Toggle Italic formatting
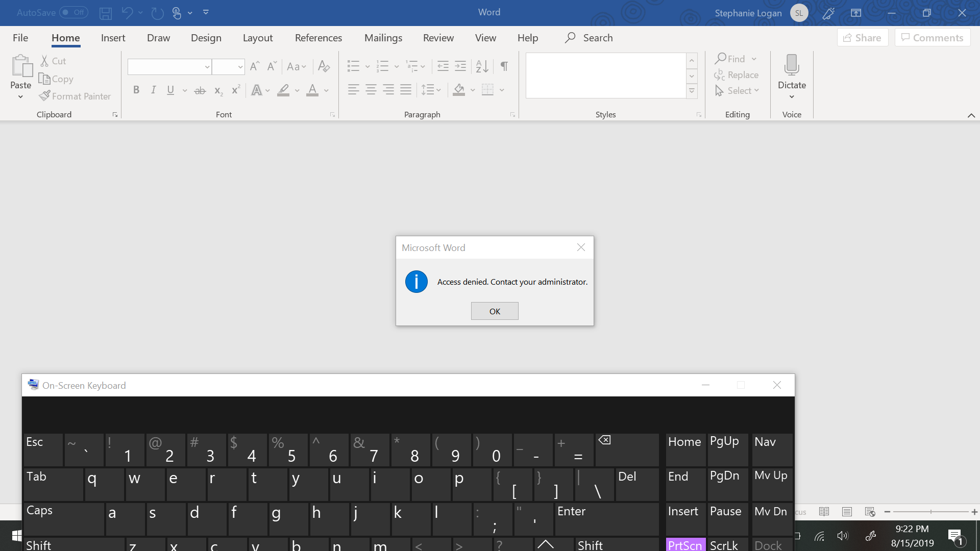The height and width of the screenshot is (551, 980). [x=153, y=90]
